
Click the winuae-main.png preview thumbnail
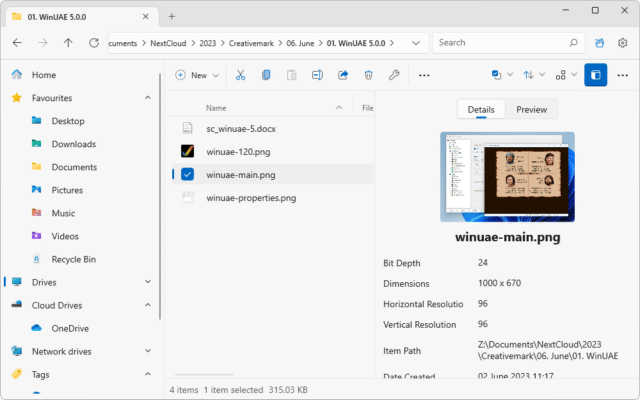click(x=507, y=177)
